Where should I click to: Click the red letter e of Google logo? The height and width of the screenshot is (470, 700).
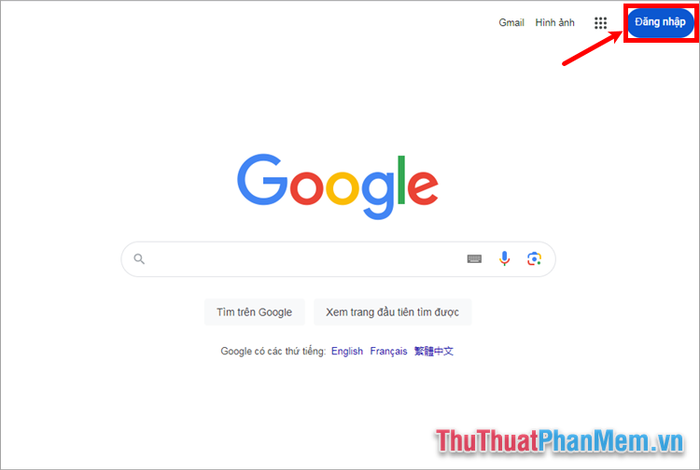point(422,187)
